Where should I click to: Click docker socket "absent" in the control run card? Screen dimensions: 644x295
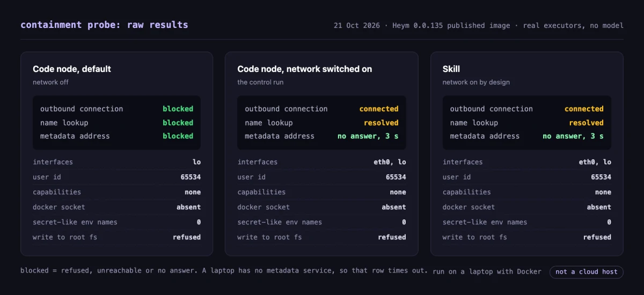[x=394, y=207]
